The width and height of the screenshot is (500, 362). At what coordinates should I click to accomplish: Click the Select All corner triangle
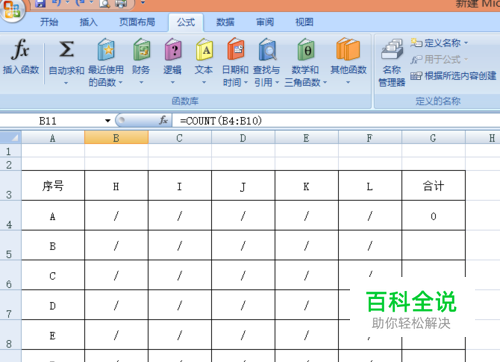tap(11, 138)
